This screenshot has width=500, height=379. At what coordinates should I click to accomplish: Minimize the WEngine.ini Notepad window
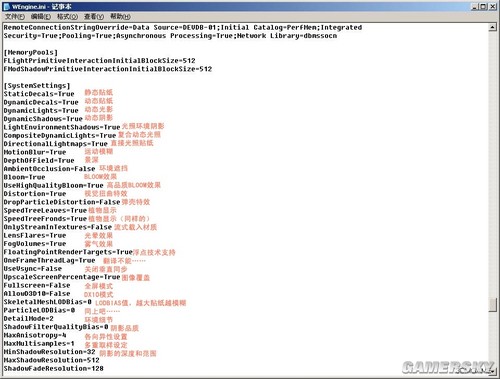click(x=475, y=6)
